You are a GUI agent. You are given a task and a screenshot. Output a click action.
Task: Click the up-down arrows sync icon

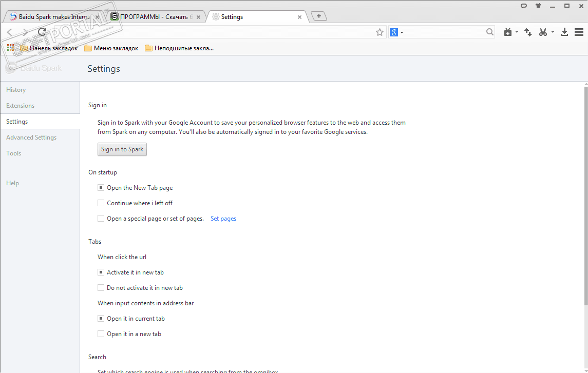pyautogui.click(x=528, y=32)
